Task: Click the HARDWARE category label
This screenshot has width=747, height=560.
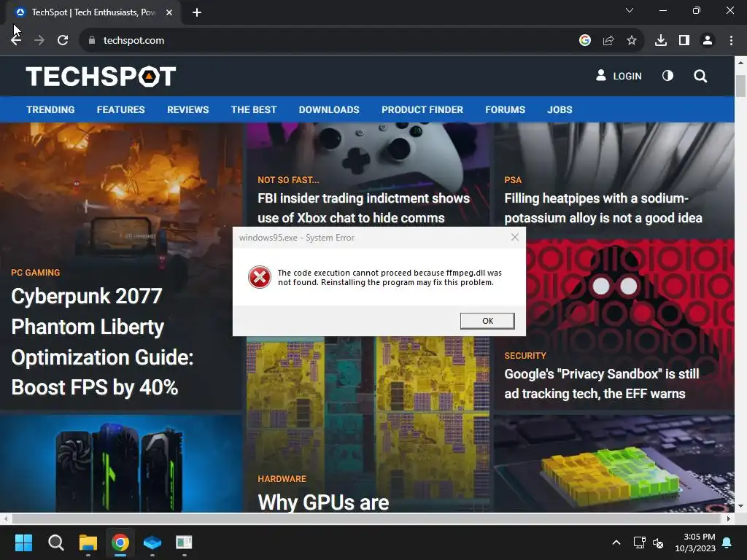Action: pos(282,479)
